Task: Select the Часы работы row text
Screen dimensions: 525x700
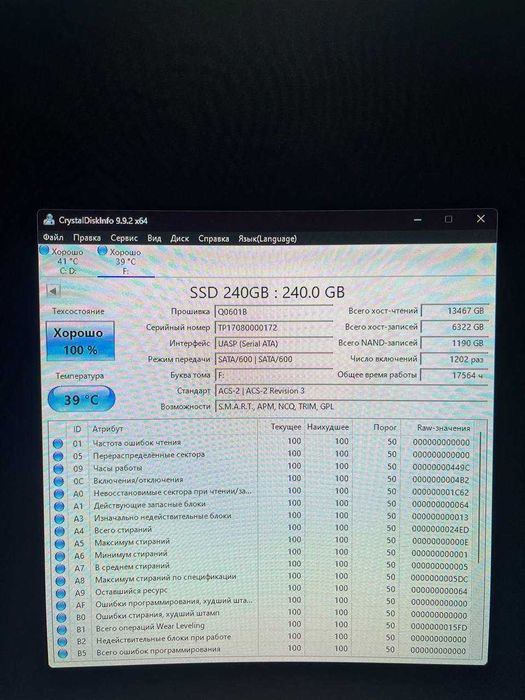Action: coord(117,468)
